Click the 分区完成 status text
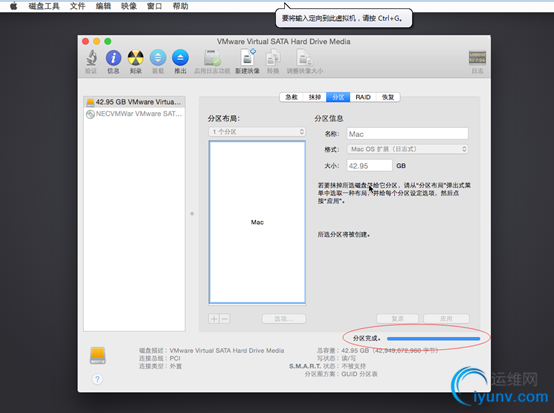This screenshot has height=413, width=554. (x=367, y=338)
